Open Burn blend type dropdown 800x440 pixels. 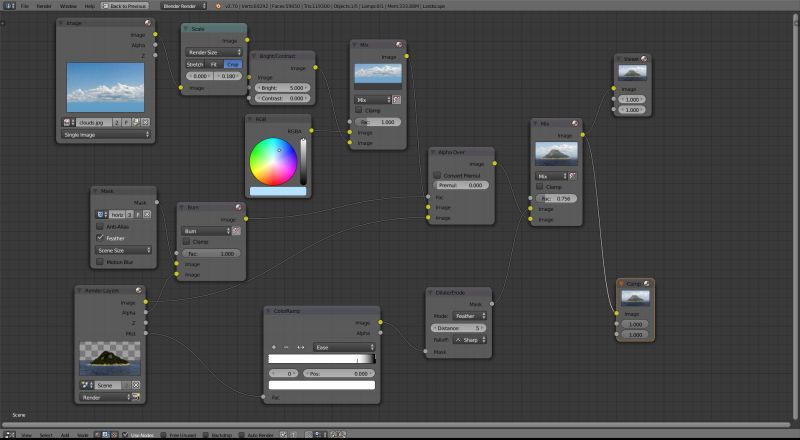(207, 231)
